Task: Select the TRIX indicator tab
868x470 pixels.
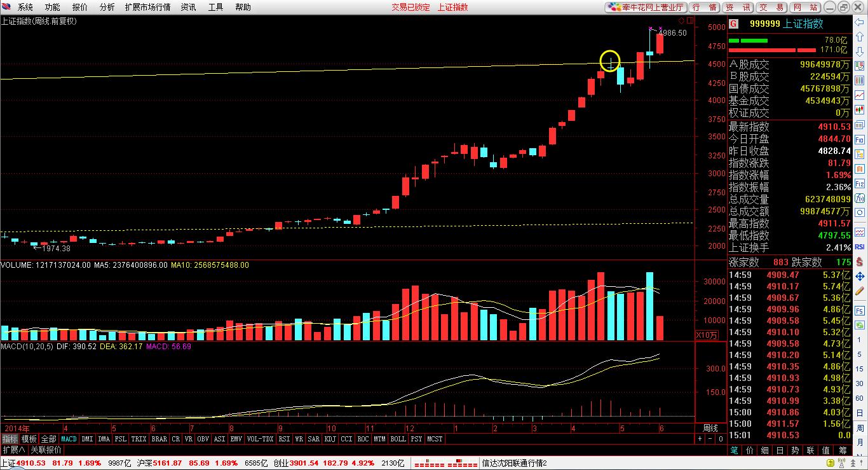Action: (x=139, y=439)
